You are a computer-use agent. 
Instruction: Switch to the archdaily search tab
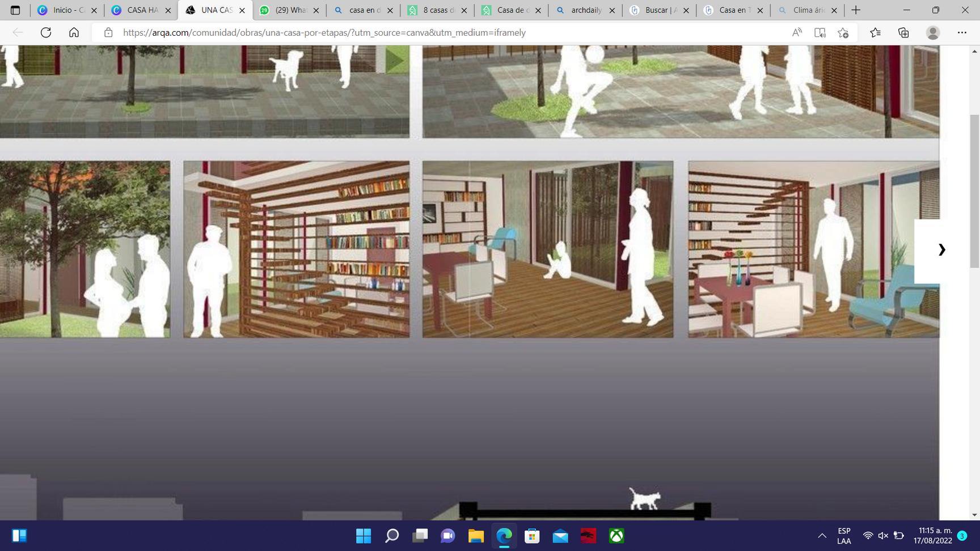(x=585, y=10)
